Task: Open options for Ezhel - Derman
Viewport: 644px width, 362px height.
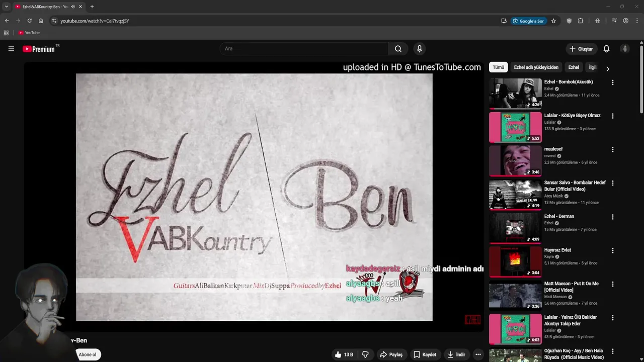Action: (612, 217)
